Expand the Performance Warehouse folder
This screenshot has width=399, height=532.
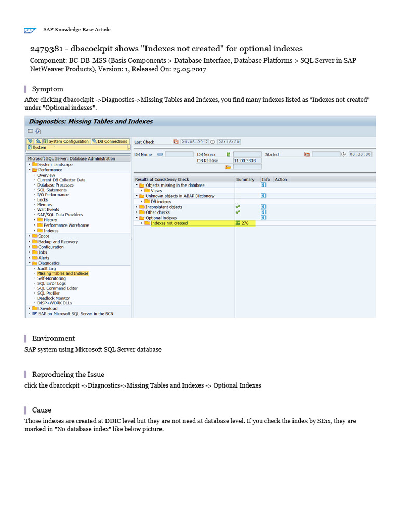35,225
